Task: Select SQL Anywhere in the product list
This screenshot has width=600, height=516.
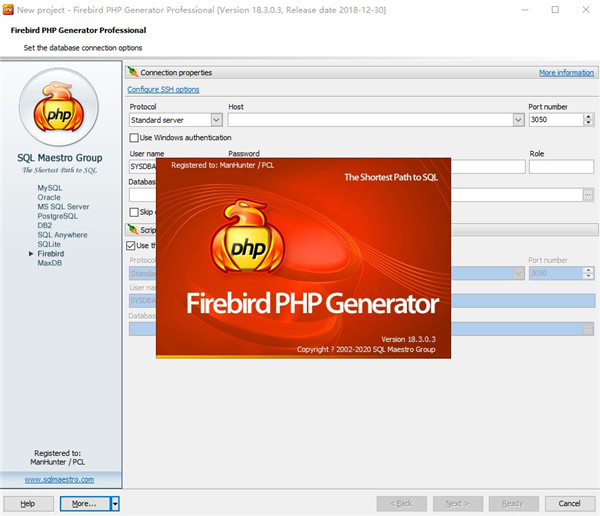Action: (x=62, y=235)
